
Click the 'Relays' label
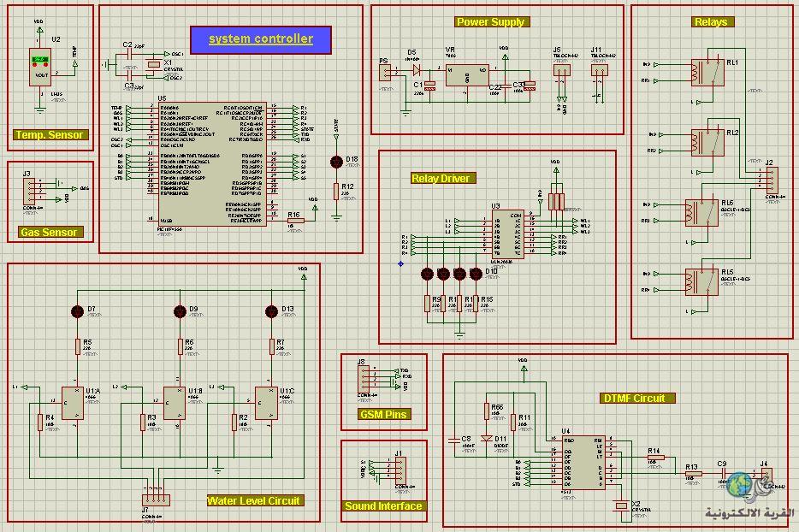[x=711, y=22]
